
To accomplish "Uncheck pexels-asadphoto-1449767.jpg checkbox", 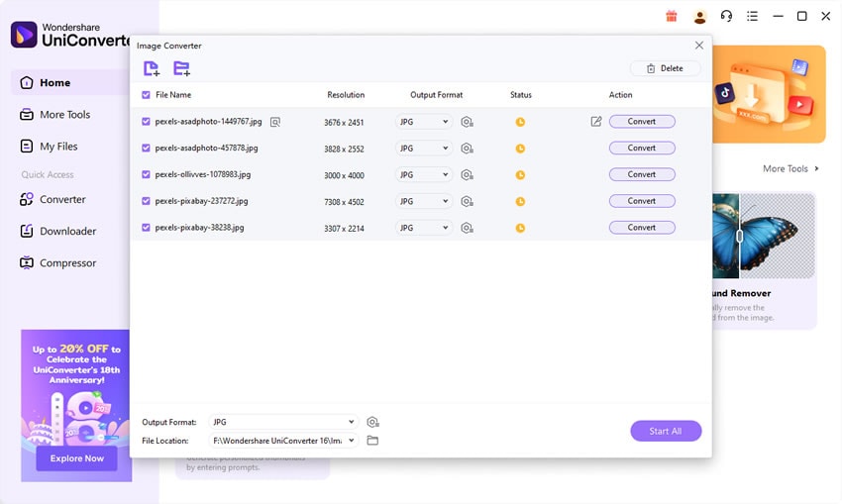I will click(x=146, y=122).
